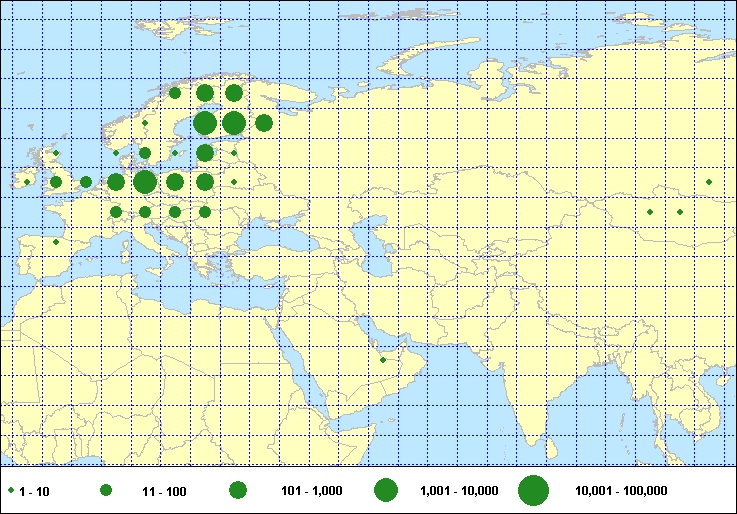Click the 11 - 100 legend circle
The image size is (737, 514).
pyautogui.click(x=105, y=491)
